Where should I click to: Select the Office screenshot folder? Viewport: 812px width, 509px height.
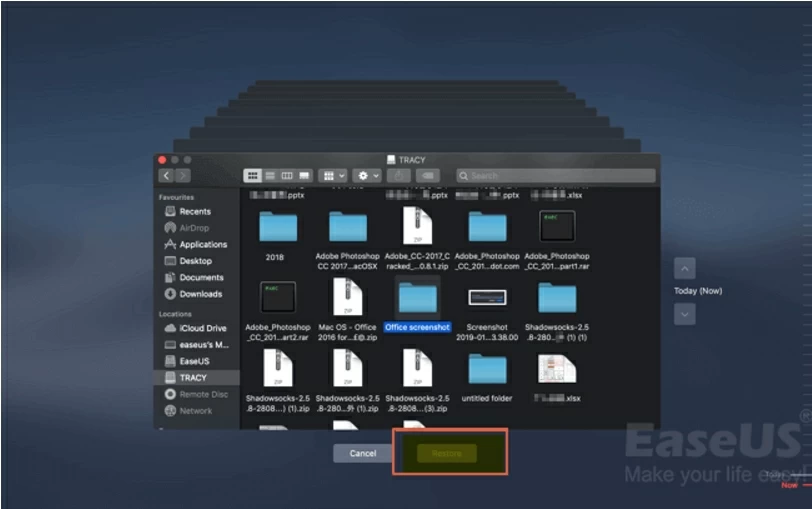tap(417, 298)
